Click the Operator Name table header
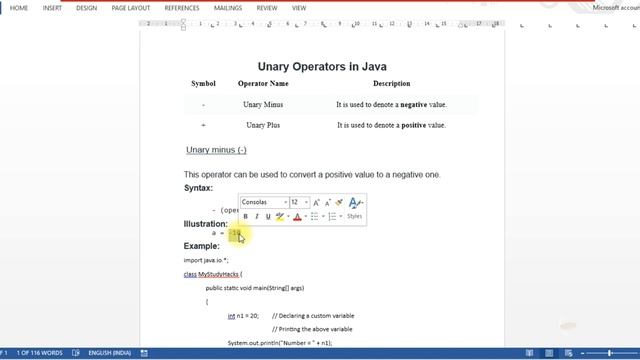The height and width of the screenshot is (360, 640). pyautogui.click(x=263, y=83)
